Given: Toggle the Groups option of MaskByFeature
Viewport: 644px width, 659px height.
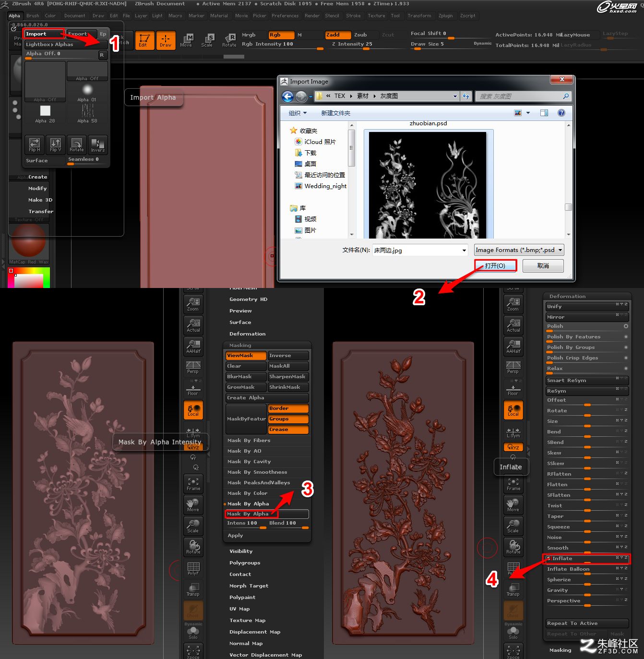Looking at the screenshot, I should coord(288,419).
